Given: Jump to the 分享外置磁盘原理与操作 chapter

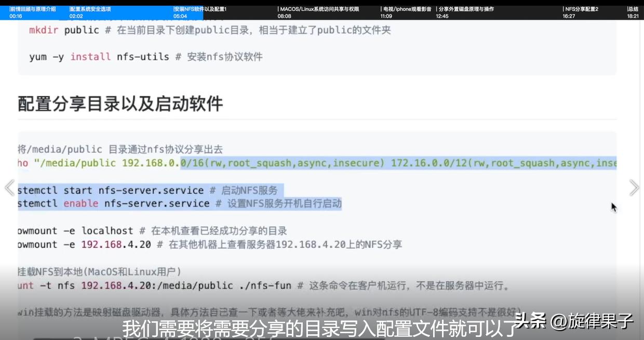Looking at the screenshot, I should tap(465, 11).
